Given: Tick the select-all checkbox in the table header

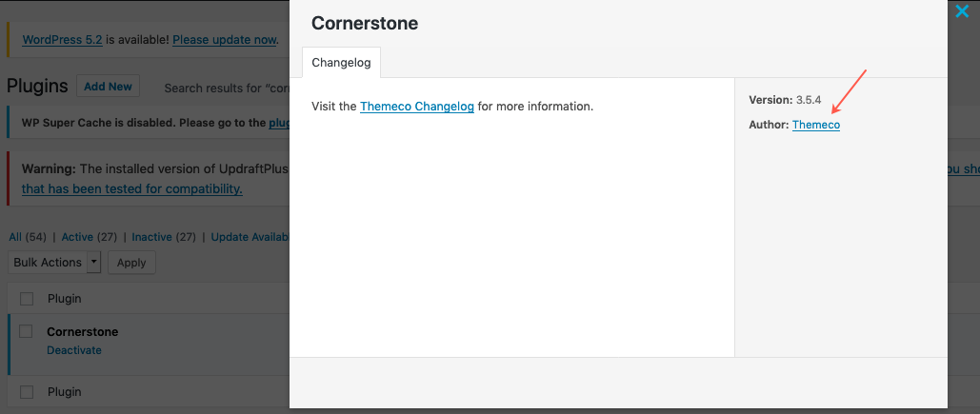Looking at the screenshot, I should pyautogui.click(x=27, y=299).
